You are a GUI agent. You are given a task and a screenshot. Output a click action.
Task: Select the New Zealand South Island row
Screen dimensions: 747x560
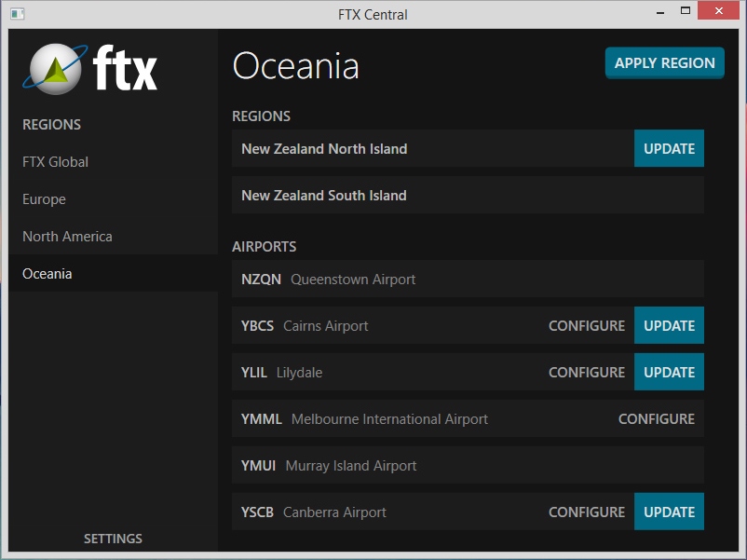468,195
